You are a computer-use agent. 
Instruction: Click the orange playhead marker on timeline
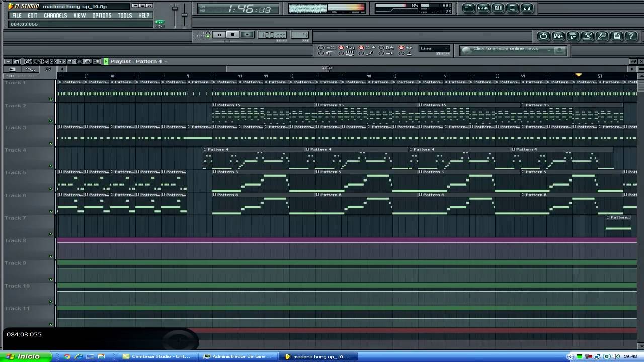(578, 75)
